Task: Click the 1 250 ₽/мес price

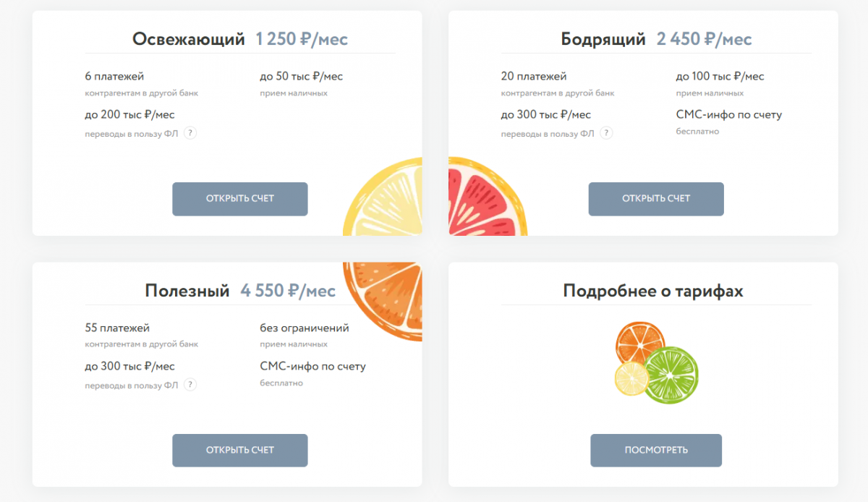Action: pos(302,39)
